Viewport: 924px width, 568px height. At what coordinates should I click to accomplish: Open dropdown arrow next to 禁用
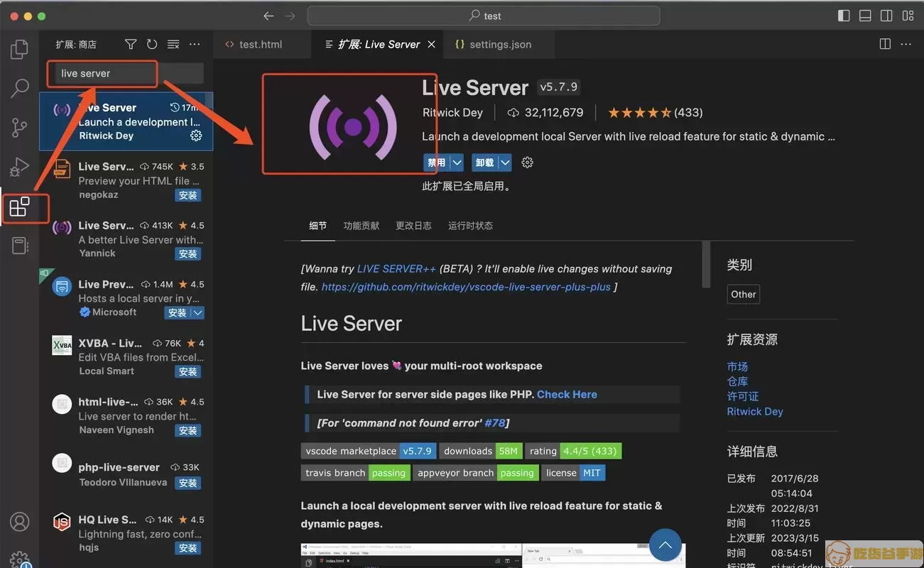(x=457, y=163)
